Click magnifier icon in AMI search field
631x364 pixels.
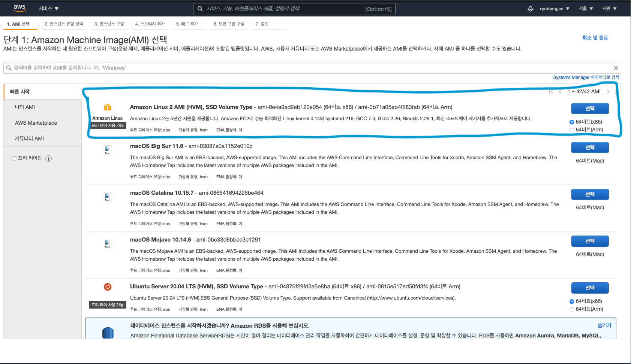[9, 68]
